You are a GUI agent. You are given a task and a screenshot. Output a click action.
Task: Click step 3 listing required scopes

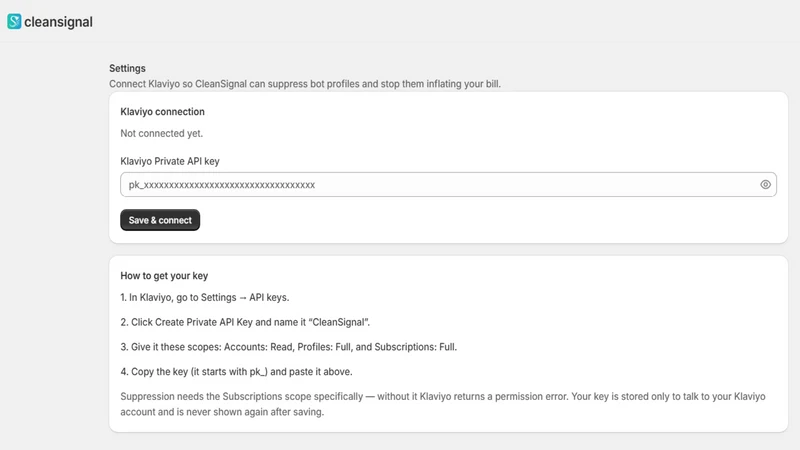[288, 347]
